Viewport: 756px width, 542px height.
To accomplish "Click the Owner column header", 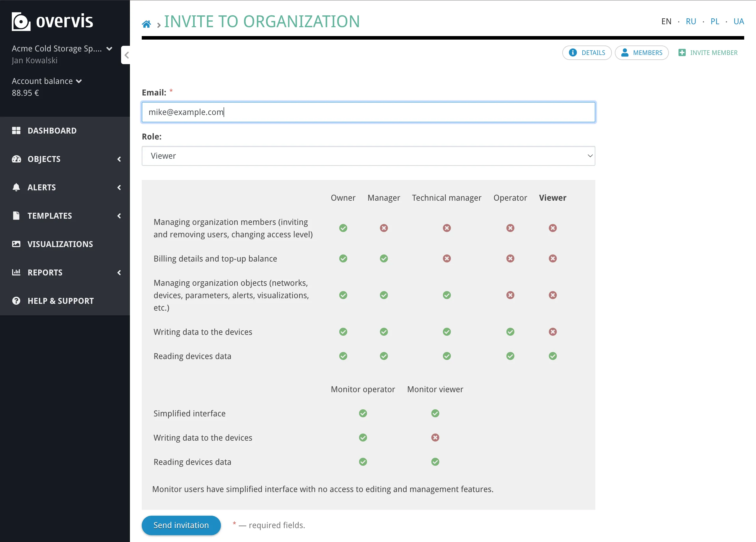I will coord(343,198).
